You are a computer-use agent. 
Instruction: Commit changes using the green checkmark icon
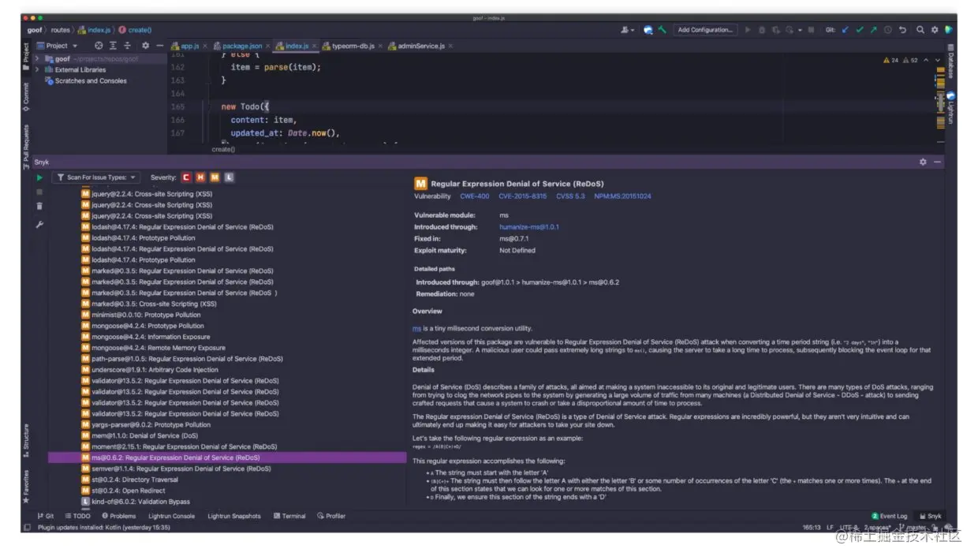click(x=860, y=30)
